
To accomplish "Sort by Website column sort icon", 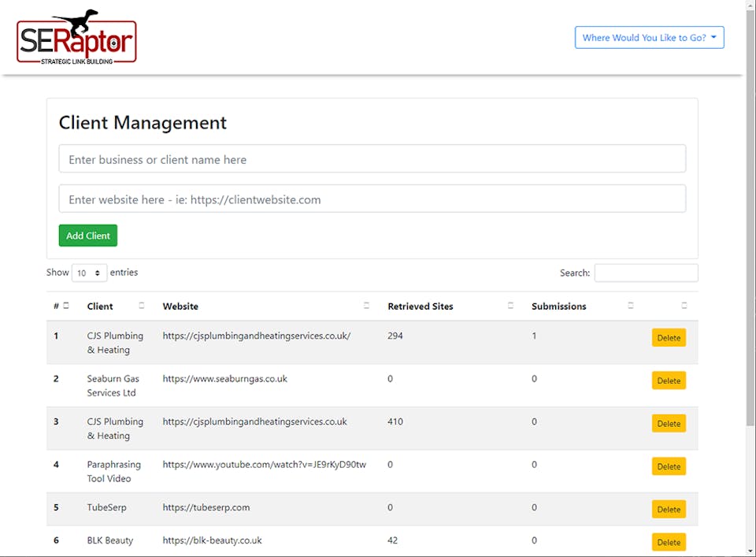I will (366, 306).
